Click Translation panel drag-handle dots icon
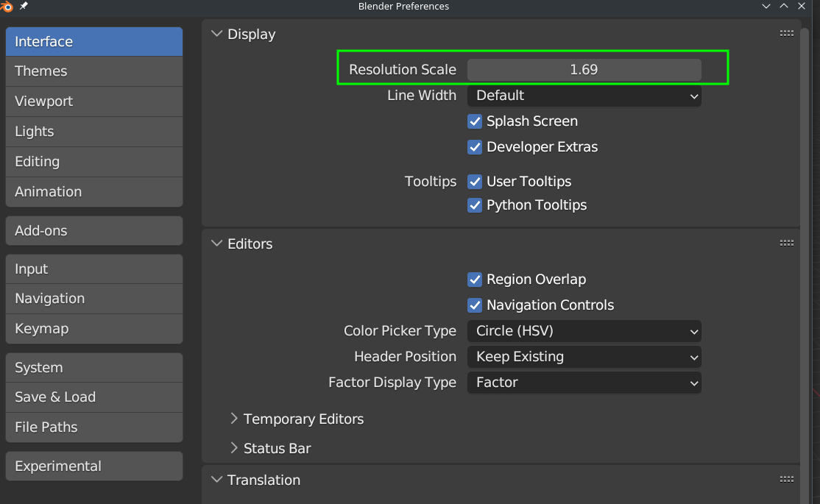Image resolution: width=820 pixels, height=504 pixels. (x=786, y=480)
